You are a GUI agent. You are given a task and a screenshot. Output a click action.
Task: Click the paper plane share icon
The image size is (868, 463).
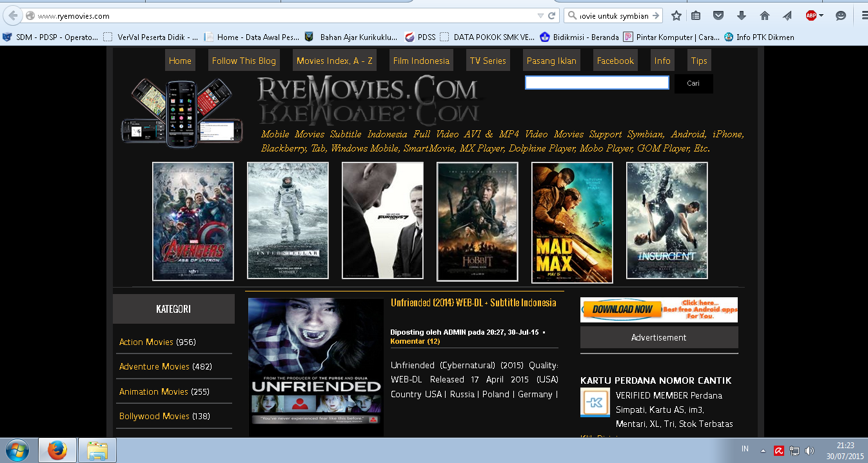point(787,15)
